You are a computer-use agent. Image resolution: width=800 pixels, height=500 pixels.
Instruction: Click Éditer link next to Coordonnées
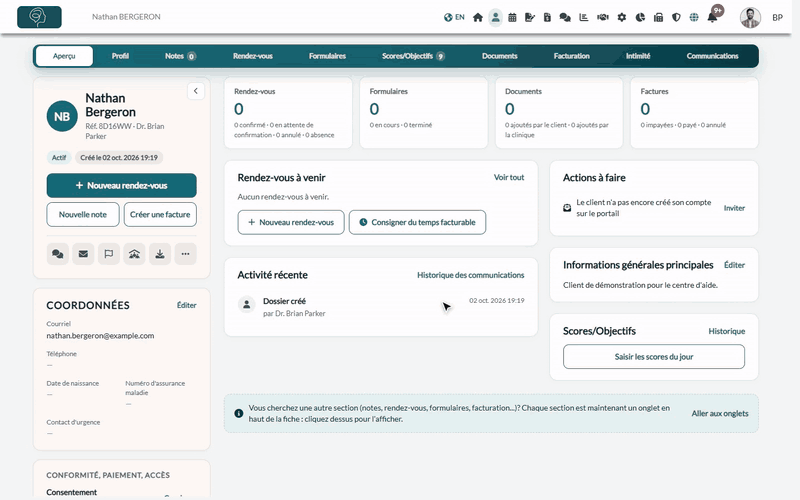tap(186, 305)
